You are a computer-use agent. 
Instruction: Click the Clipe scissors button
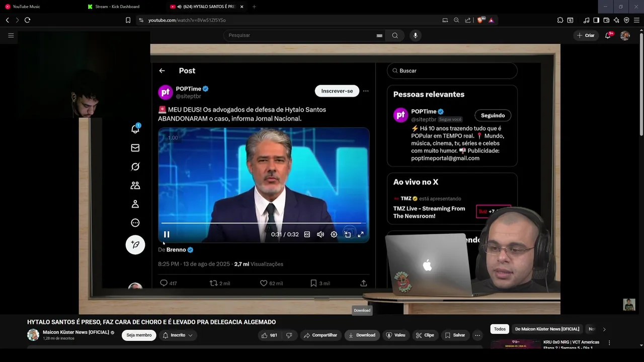425,335
